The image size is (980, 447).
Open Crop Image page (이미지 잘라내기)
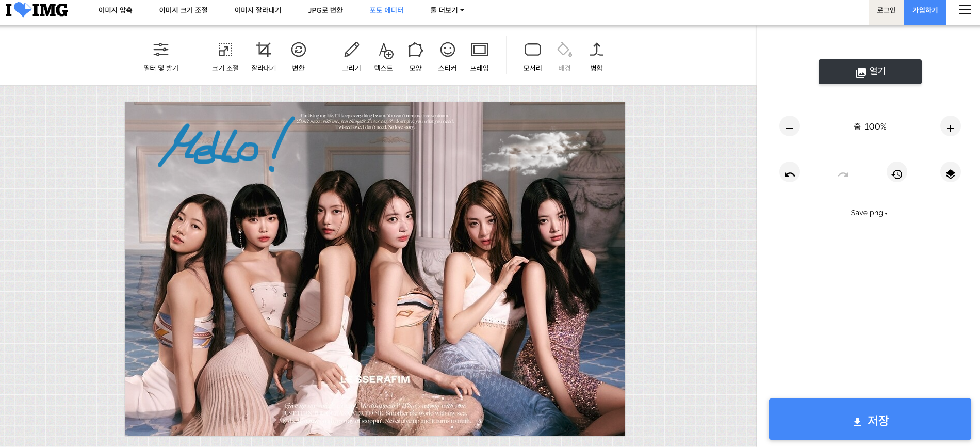click(x=258, y=10)
